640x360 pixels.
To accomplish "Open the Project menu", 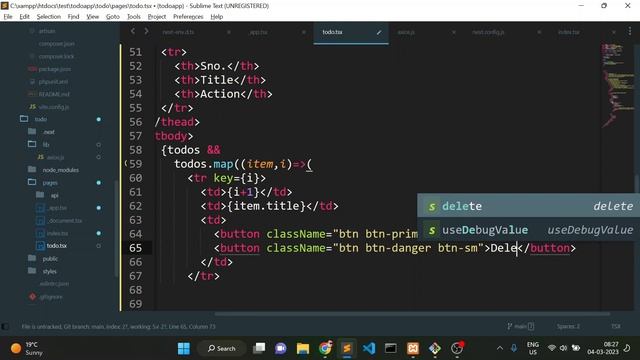I will pos(157,17).
